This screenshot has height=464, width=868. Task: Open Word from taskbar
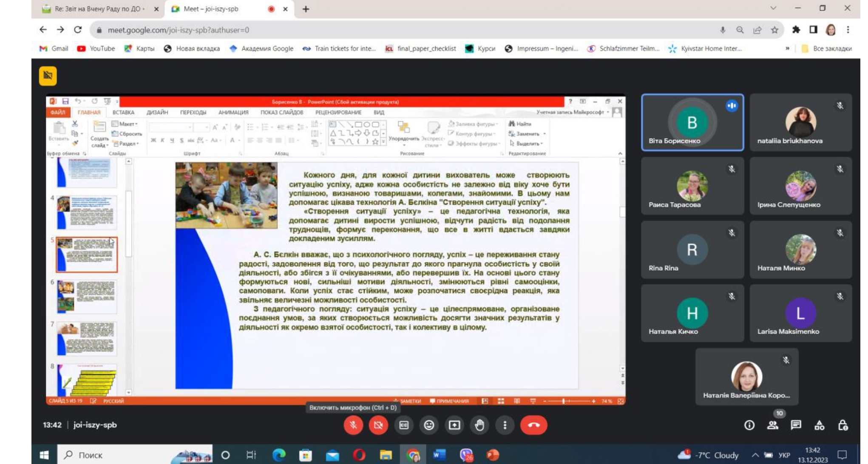coord(439,455)
